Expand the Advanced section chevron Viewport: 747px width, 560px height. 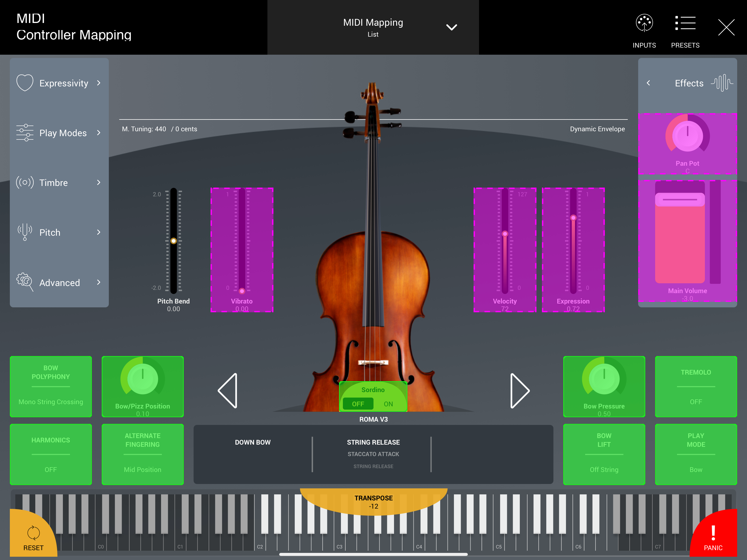coord(99,282)
